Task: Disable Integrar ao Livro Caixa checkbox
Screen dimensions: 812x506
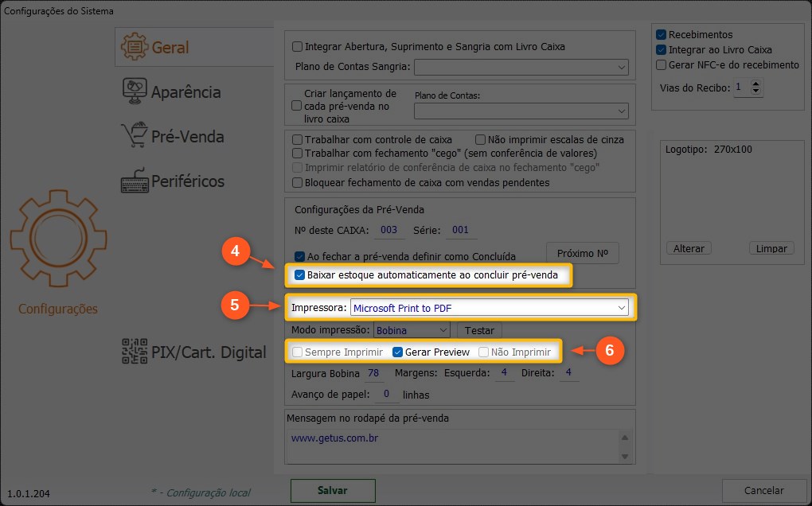Action: (x=661, y=49)
